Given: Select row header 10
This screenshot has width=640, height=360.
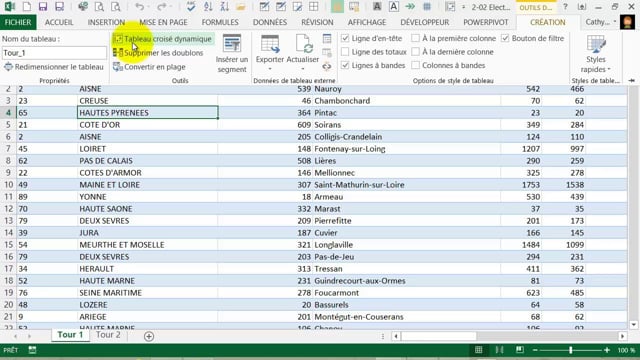Looking at the screenshot, I should coord(8,185).
